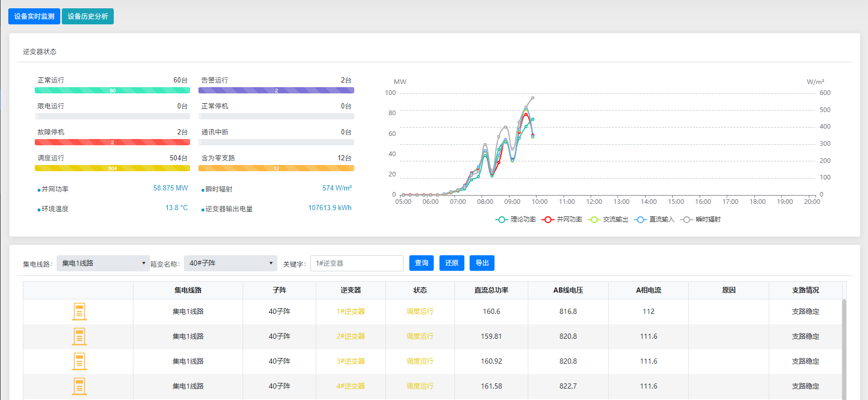Switch to the 设备历史分析 tab
The image size is (868, 400).
point(88,16)
